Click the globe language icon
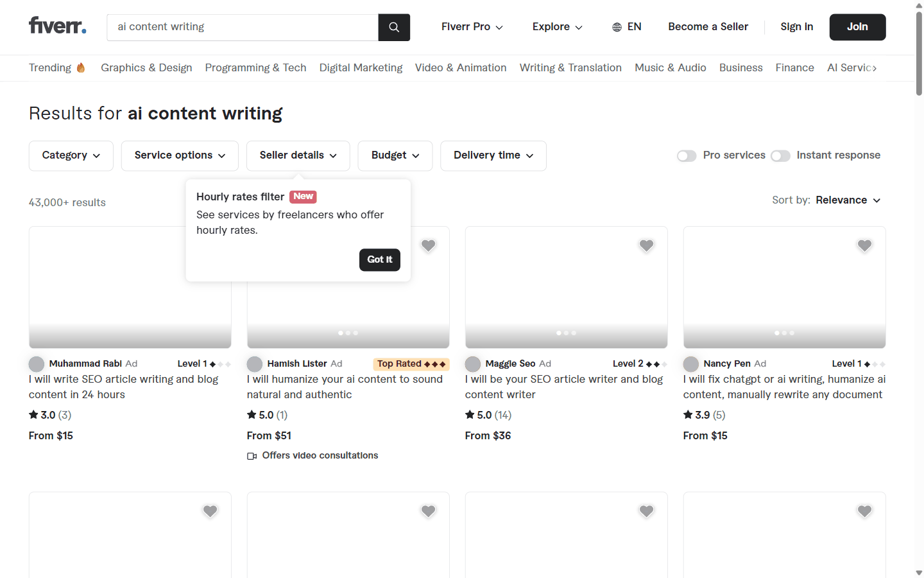Image resolution: width=924 pixels, height=578 pixels. (617, 27)
